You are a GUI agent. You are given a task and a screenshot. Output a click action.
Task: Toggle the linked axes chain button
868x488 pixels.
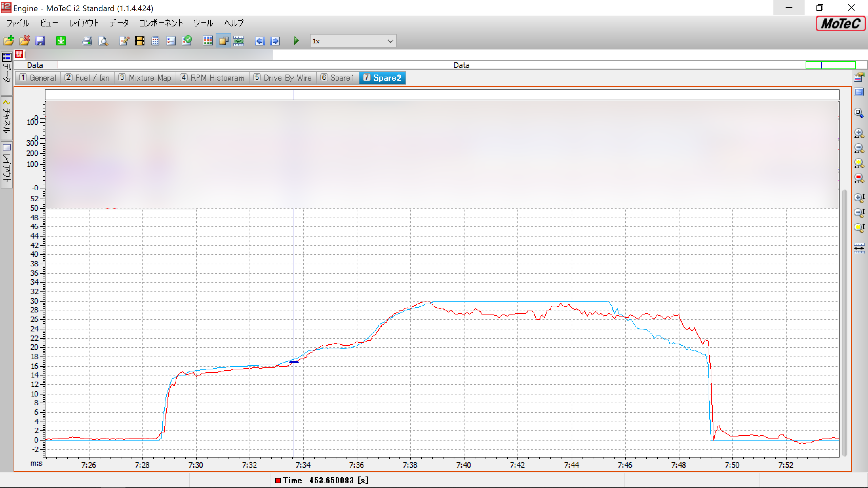tap(239, 41)
